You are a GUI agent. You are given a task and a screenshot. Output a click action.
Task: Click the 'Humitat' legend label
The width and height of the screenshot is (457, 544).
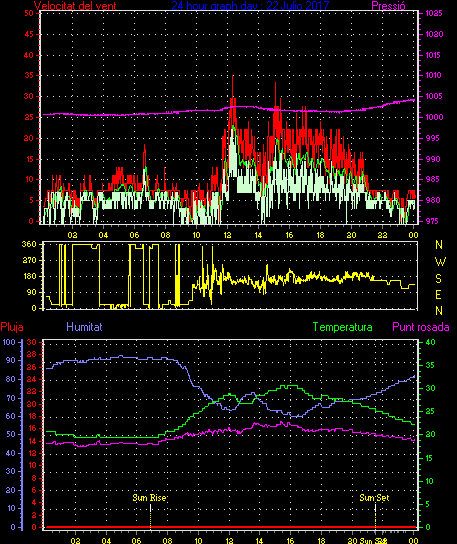point(84,327)
